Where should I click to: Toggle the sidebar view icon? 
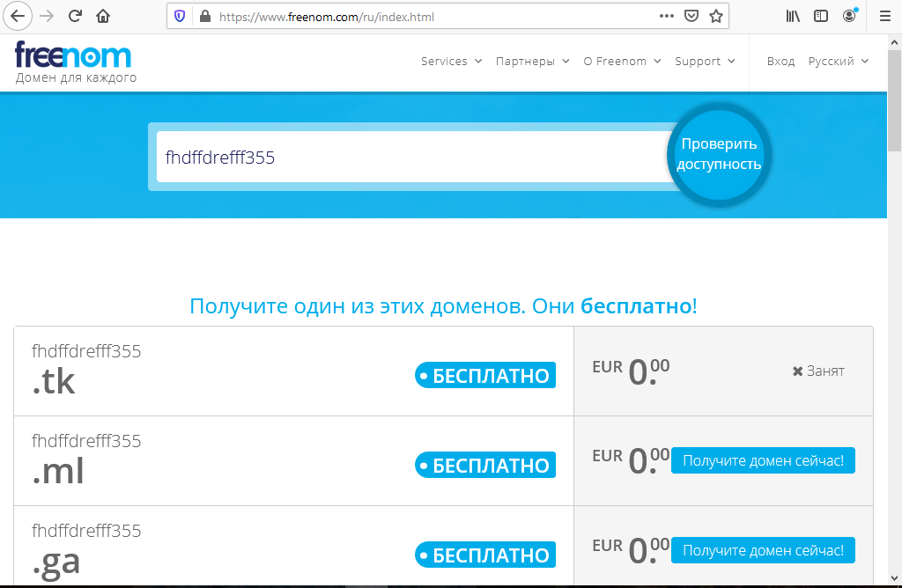[x=821, y=16]
